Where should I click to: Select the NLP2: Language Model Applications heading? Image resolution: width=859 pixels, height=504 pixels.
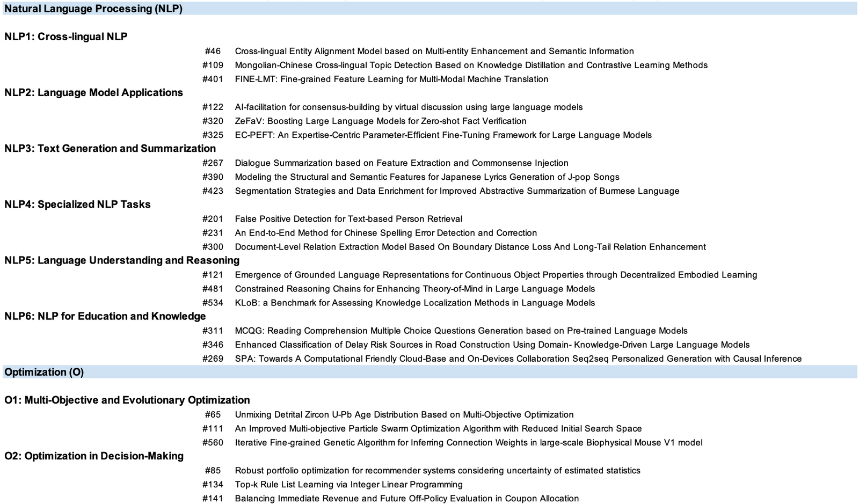93,92
